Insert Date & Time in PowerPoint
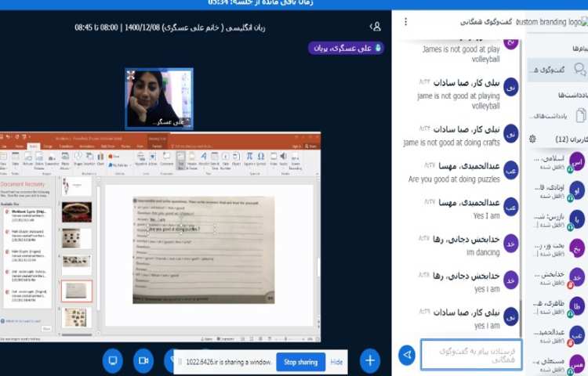 (x=215, y=161)
